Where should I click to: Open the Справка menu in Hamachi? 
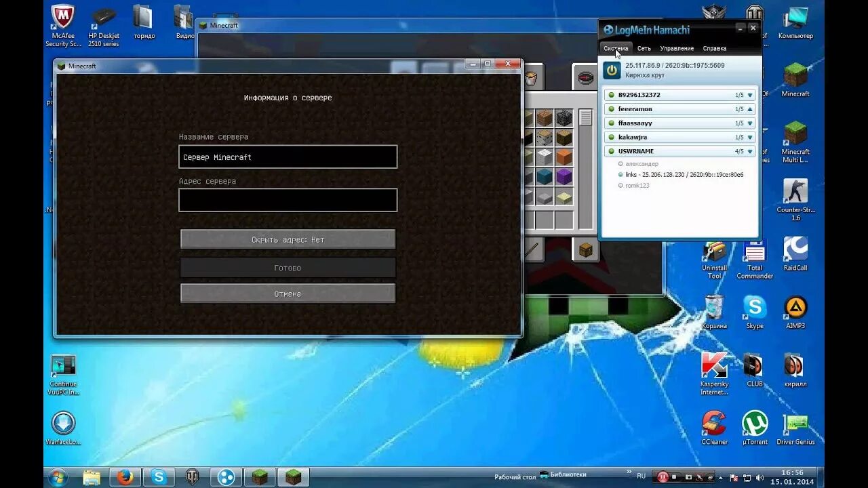point(715,48)
